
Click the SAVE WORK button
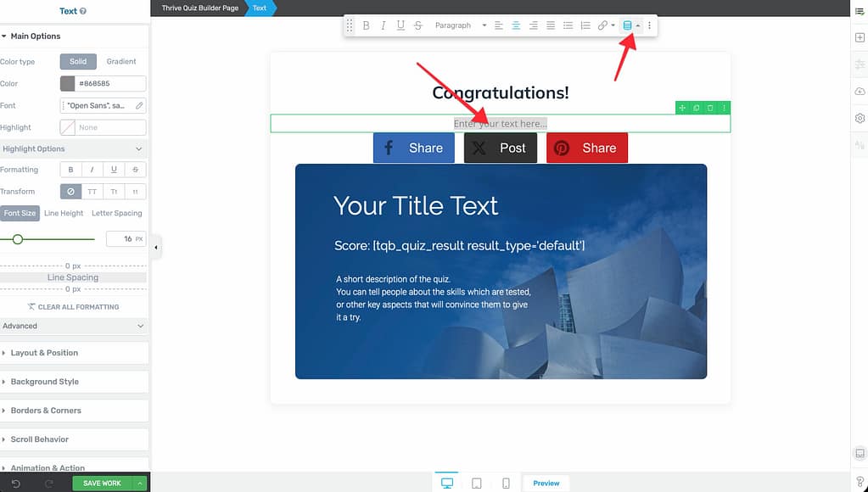click(102, 483)
